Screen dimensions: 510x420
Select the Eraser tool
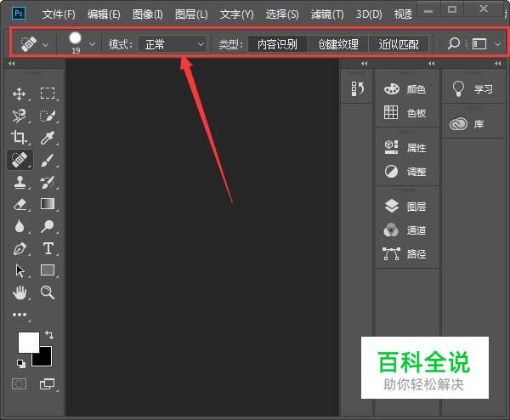click(x=20, y=205)
